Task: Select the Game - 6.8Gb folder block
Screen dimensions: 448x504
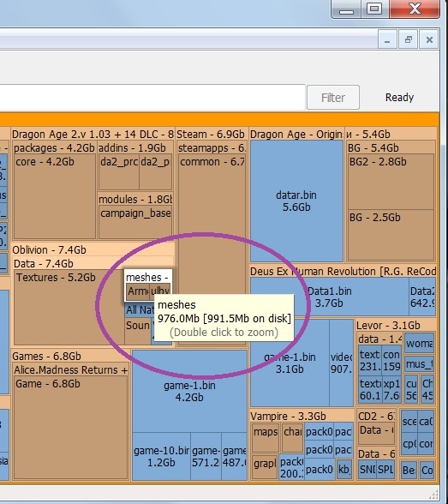Action: pyautogui.click(x=70, y=428)
